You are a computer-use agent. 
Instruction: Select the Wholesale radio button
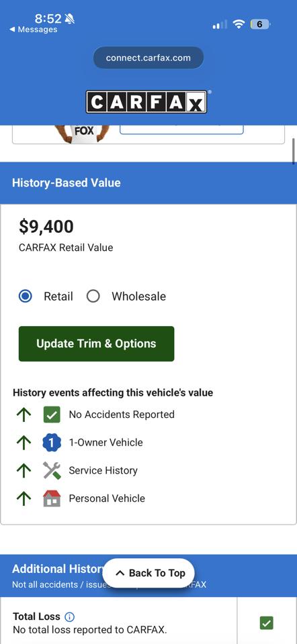coord(93,296)
